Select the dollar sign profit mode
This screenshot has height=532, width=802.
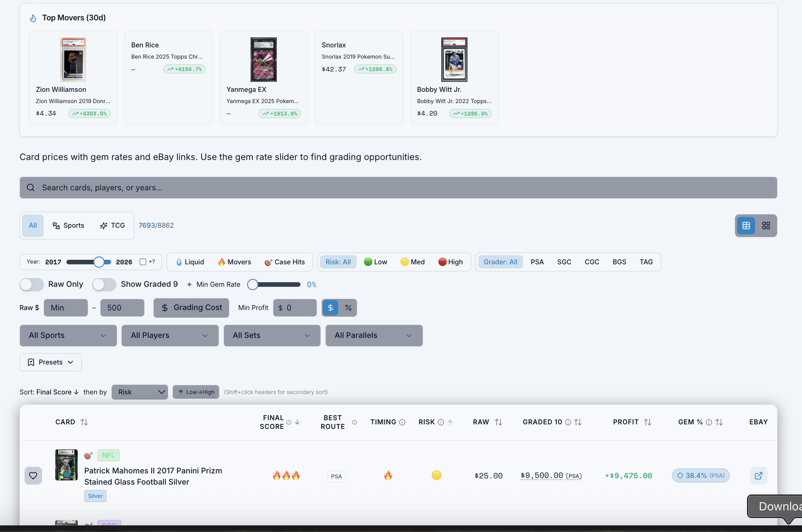[x=330, y=308]
